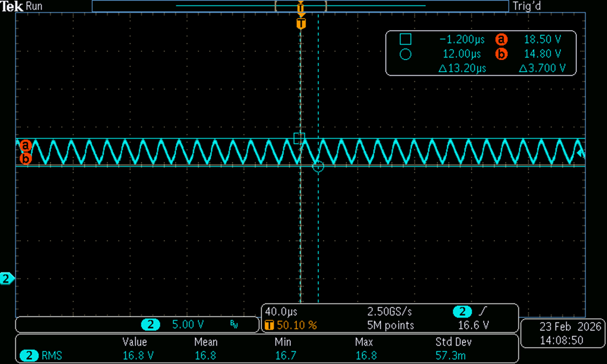Select horizontal cursor a marker on waveform
The image size is (607, 364).
[x=26, y=145]
